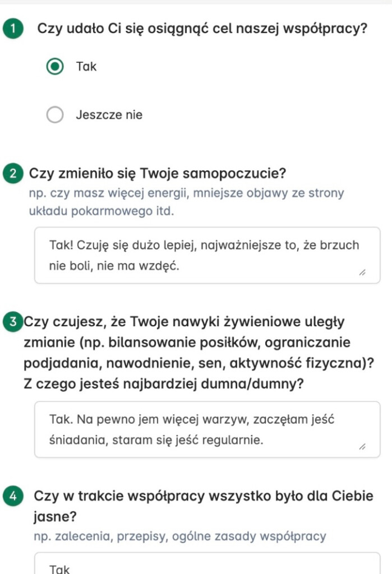This screenshot has height=574, width=392.
Task: Focus the answer field starting "Tak! Czuję się"
Action: 202,256
